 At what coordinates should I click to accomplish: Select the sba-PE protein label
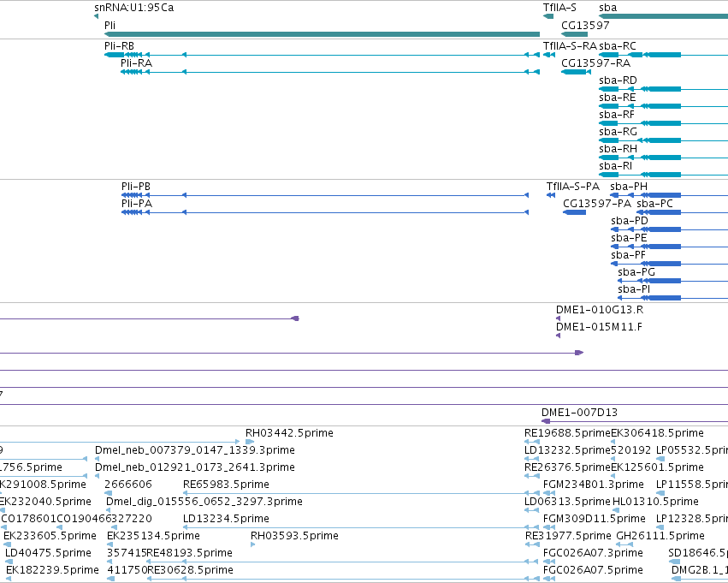[x=629, y=238]
